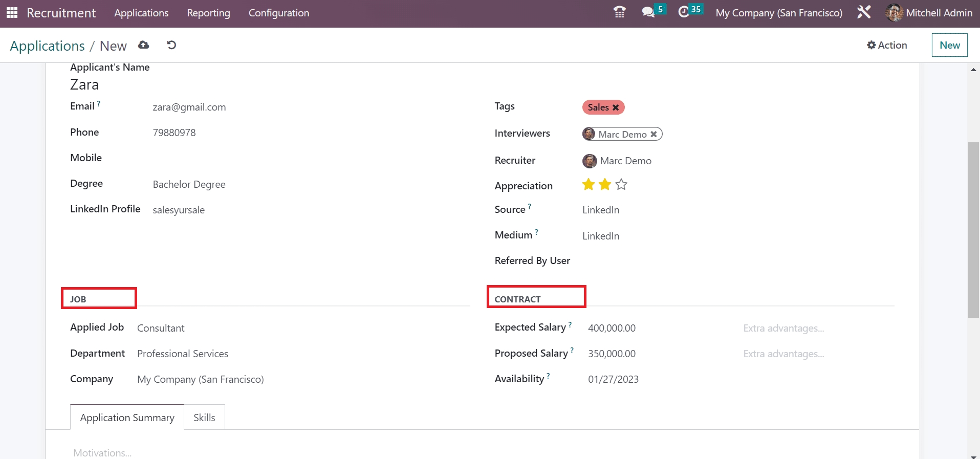Click the cloud save record icon
This screenshot has width=980, height=459.
[144, 45]
